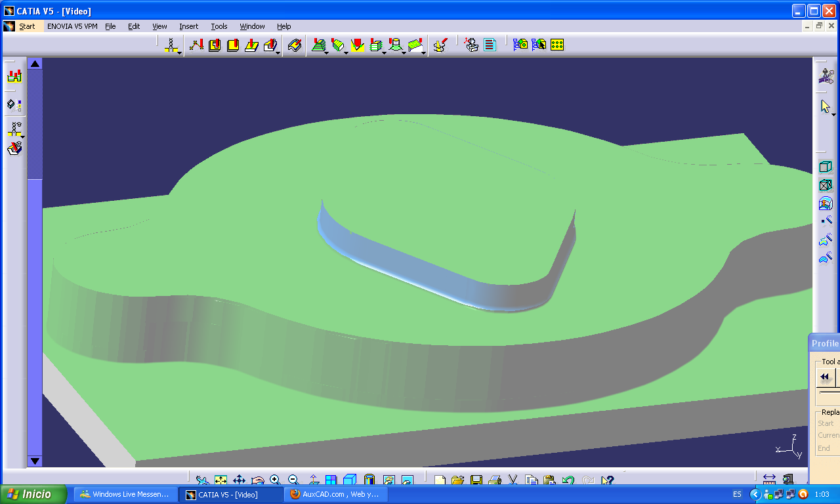The image size is (840, 504).
Task: Click the yellow dotted grid icon
Action: coord(557,45)
